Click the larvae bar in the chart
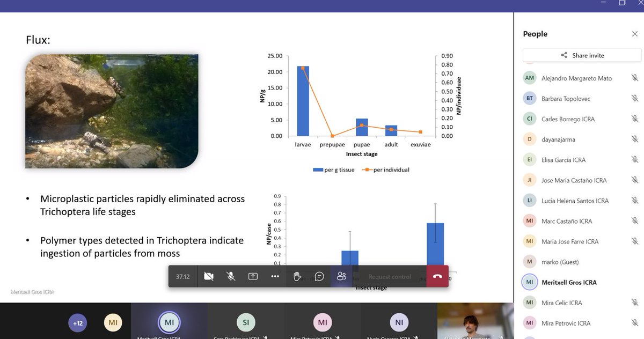Image resolution: width=644 pixels, height=339 pixels. pyautogui.click(x=303, y=101)
